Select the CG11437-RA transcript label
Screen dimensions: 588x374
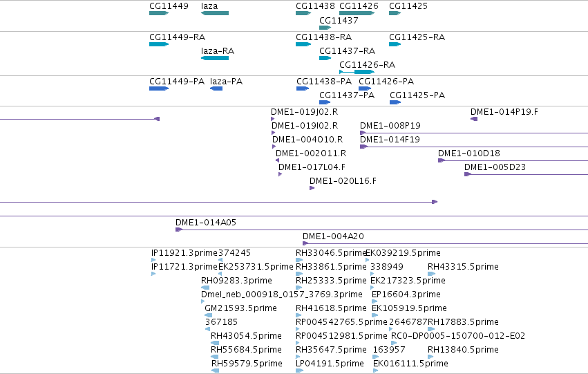[x=348, y=51]
